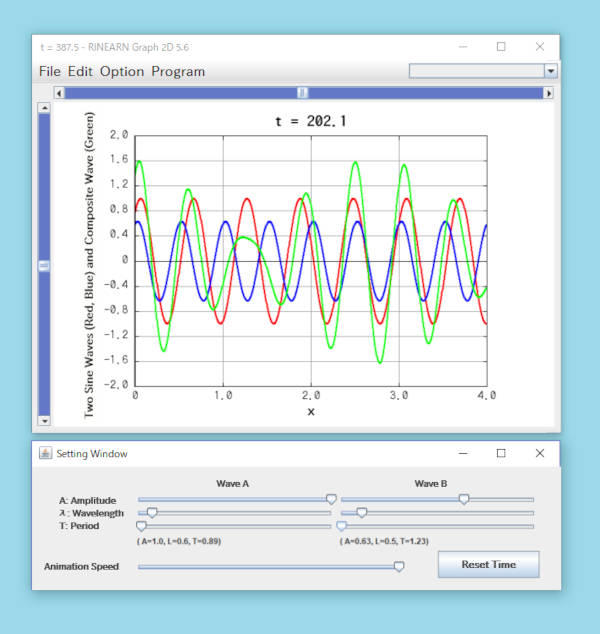Click the horizontal scrollbar thumb handle
Screen dimensions: 600x634
pyautogui.click(x=302, y=93)
